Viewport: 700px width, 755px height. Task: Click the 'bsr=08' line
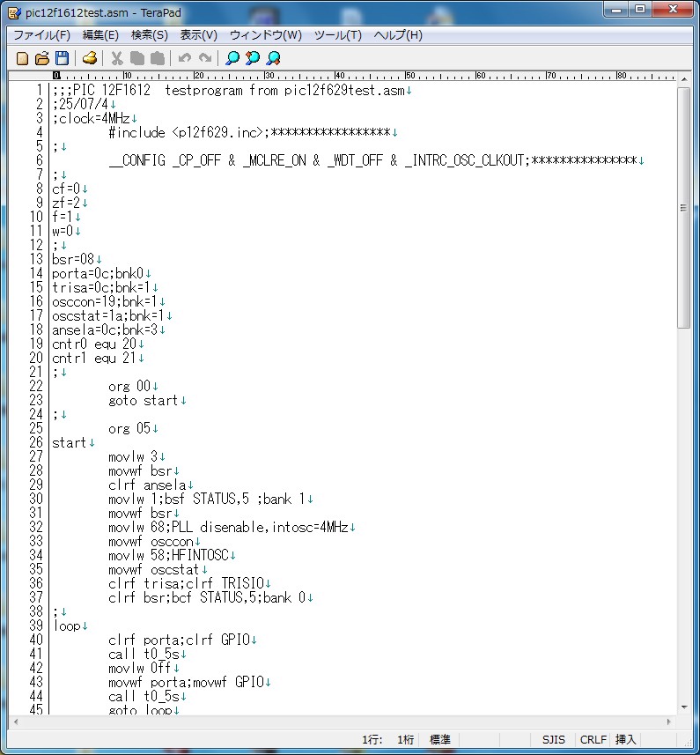73,260
